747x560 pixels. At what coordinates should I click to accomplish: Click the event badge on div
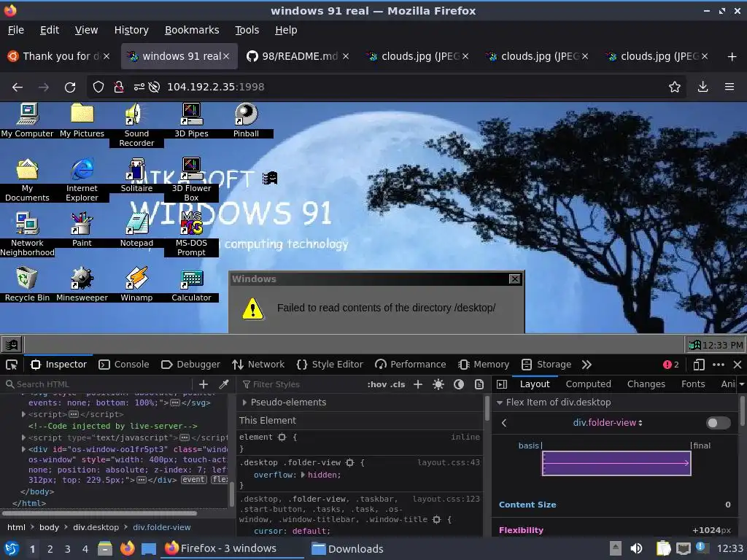tap(193, 480)
